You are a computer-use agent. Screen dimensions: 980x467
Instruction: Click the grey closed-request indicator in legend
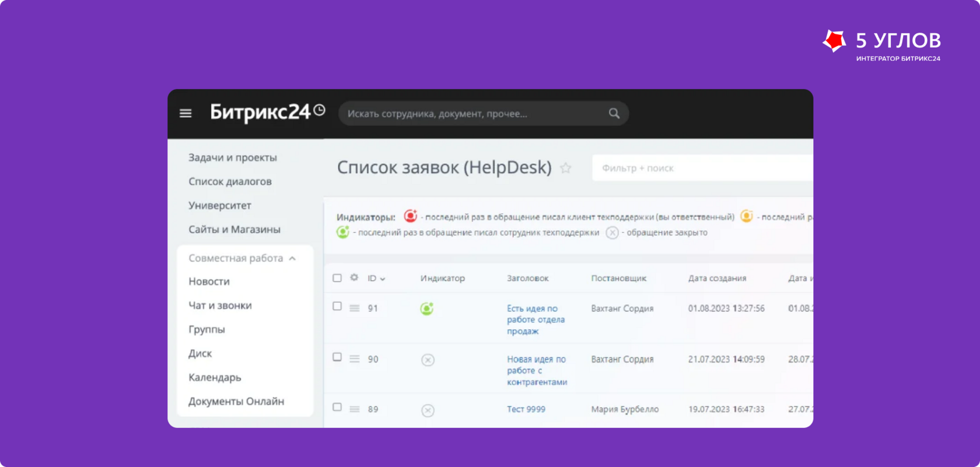point(612,233)
